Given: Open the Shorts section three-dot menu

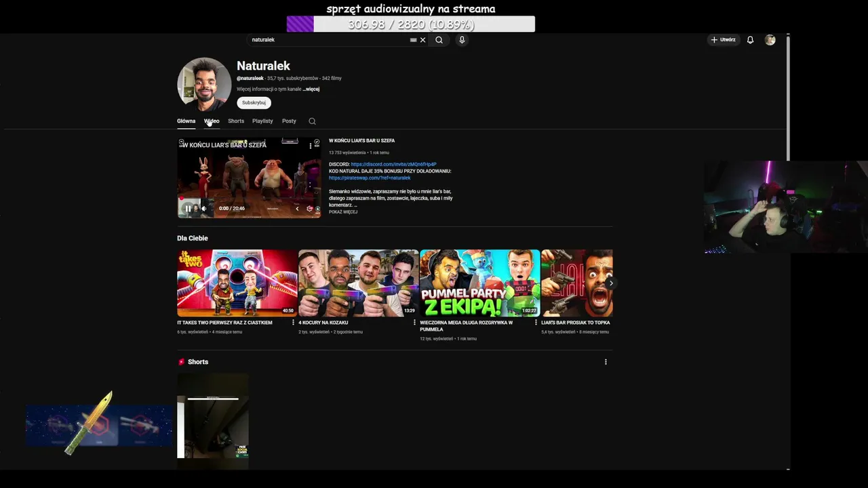Looking at the screenshot, I should [x=606, y=362].
